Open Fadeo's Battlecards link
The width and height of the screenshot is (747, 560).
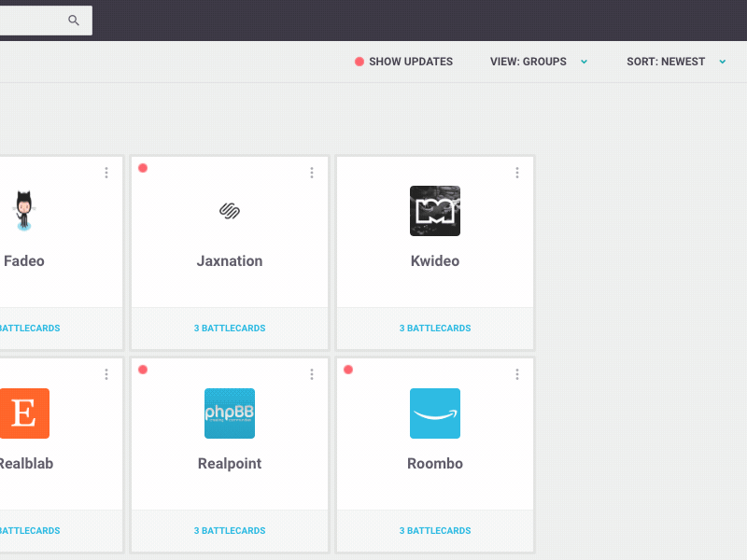pos(30,329)
